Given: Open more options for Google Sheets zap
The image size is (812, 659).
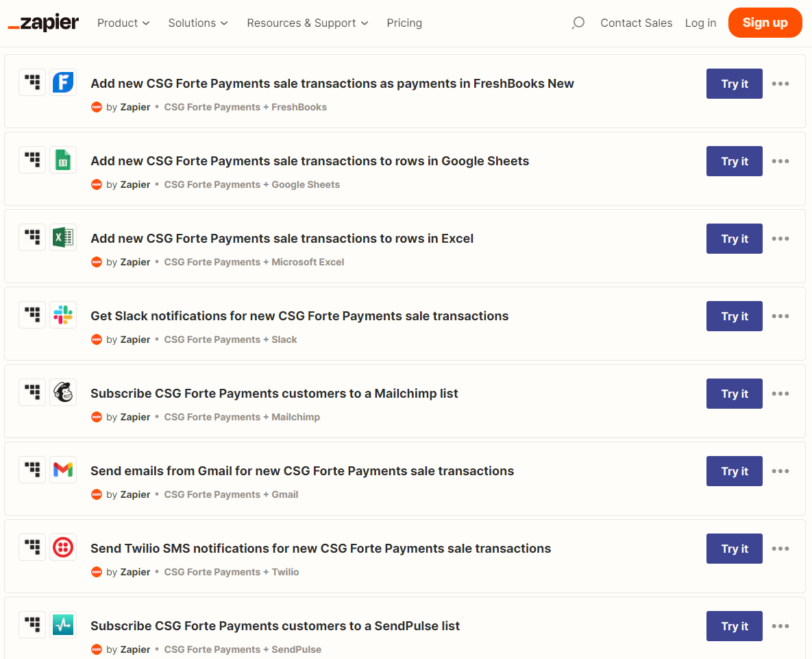Looking at the screenshot, I should point(780,161).
